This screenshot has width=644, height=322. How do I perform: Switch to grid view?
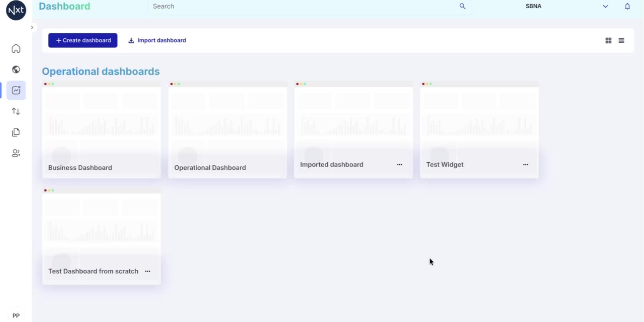[x=608, y=40]
